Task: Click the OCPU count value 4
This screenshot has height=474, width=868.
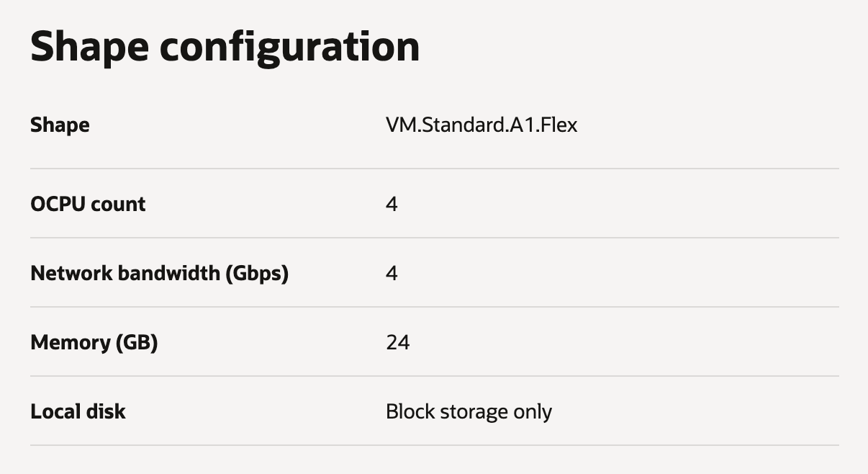Action: (x=392, y=205)
